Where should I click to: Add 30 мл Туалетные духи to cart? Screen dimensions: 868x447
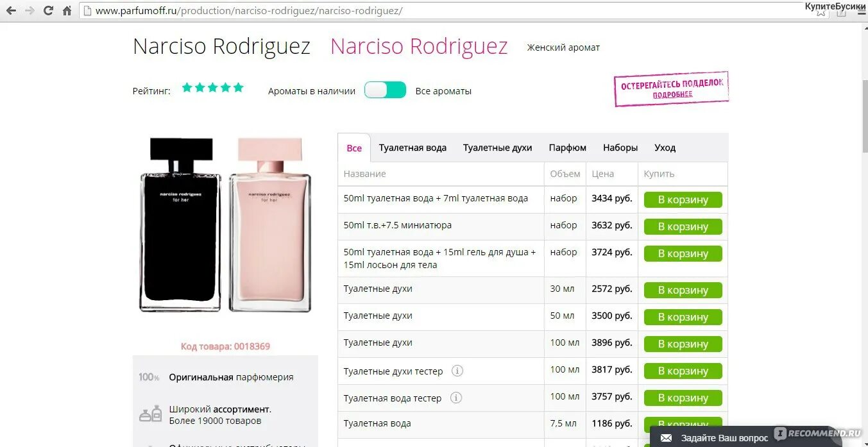(683, 291)
